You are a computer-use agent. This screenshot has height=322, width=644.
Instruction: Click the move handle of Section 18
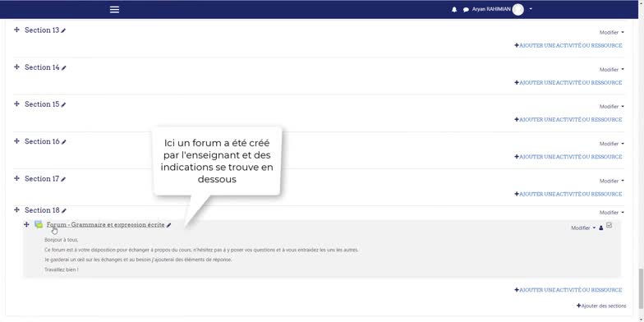pyautogui.click(x=16, y=210)
